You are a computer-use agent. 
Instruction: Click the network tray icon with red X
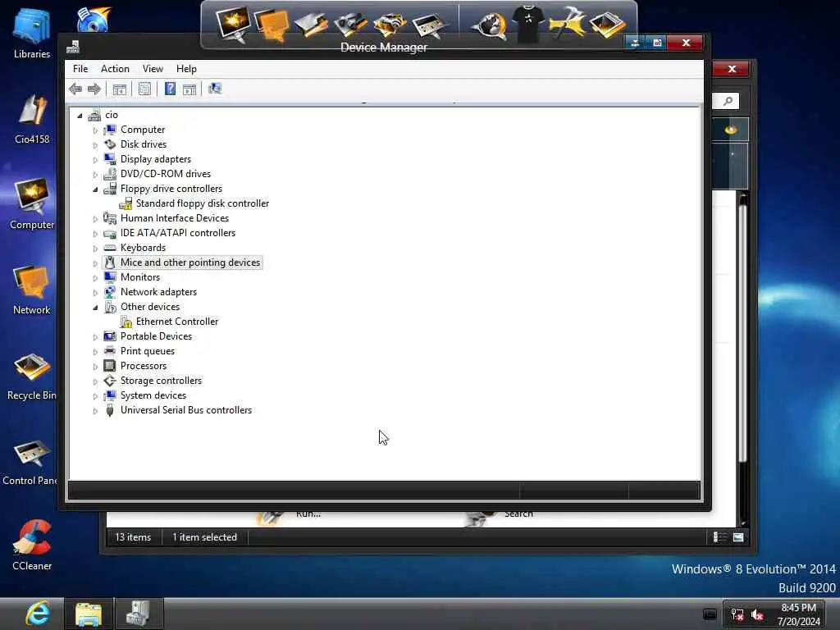pyautogui.click(x=737, y=614)
